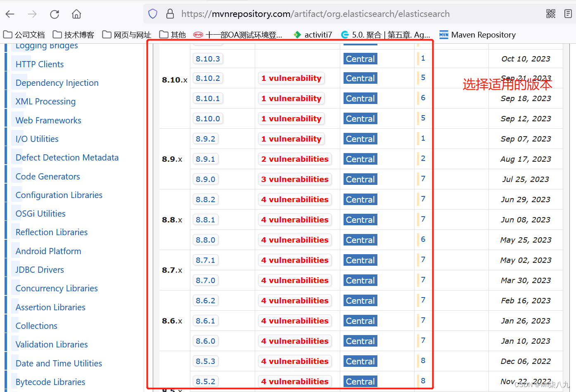576x392 pixels.
Task: Open version 8.10.1
Action: (208, 98)
